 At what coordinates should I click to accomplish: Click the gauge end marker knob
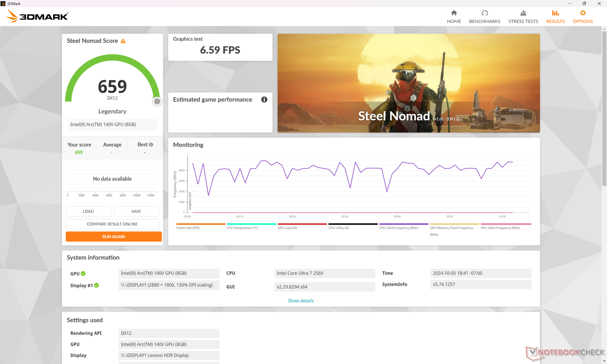[x=157, y=101]
